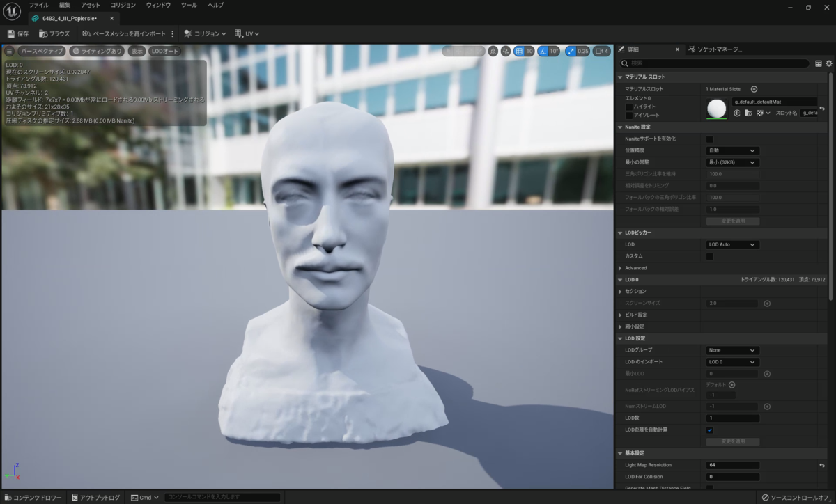
Task: Open details panel settings gear
Action: 829,63
